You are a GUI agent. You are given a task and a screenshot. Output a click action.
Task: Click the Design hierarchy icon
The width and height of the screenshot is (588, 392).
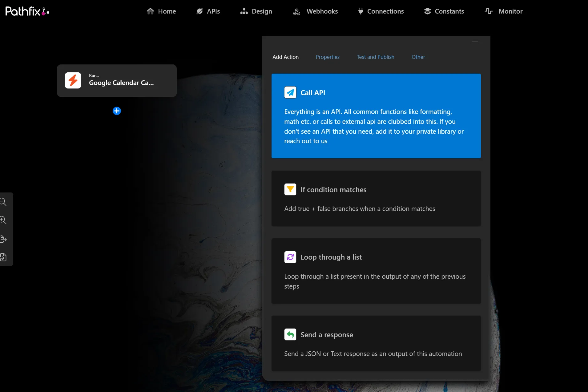pyautogui.click(x=244, y=11)
